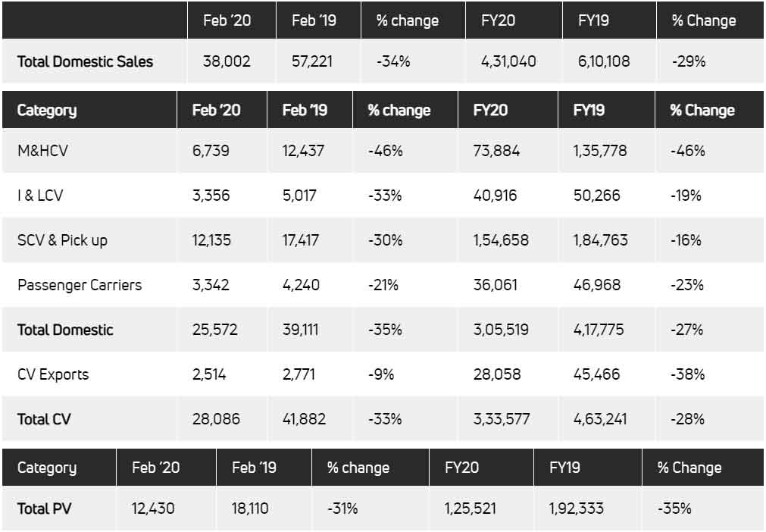
Task: Click the Total PV row label
Action: 43,508
